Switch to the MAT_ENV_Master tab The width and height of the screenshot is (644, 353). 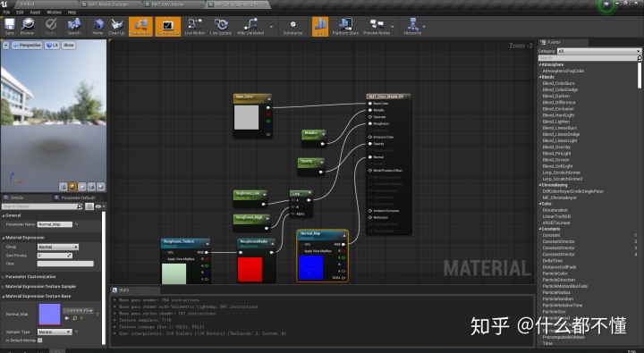click(168, 4)
